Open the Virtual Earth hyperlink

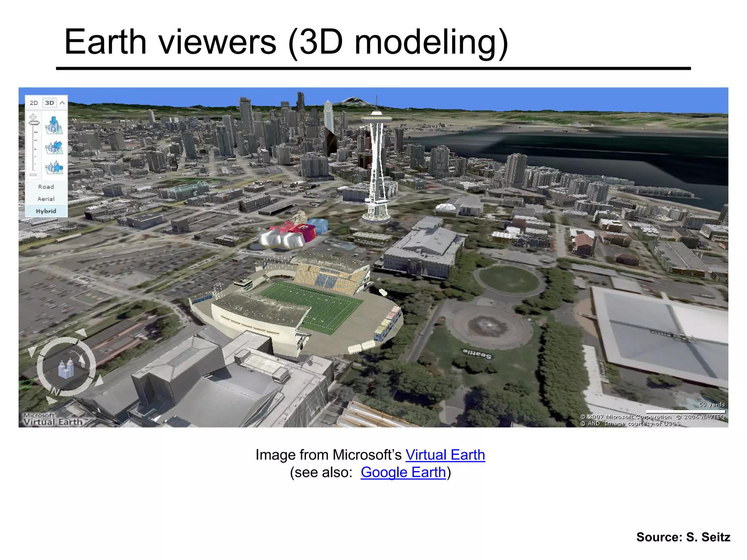(445, 455)
